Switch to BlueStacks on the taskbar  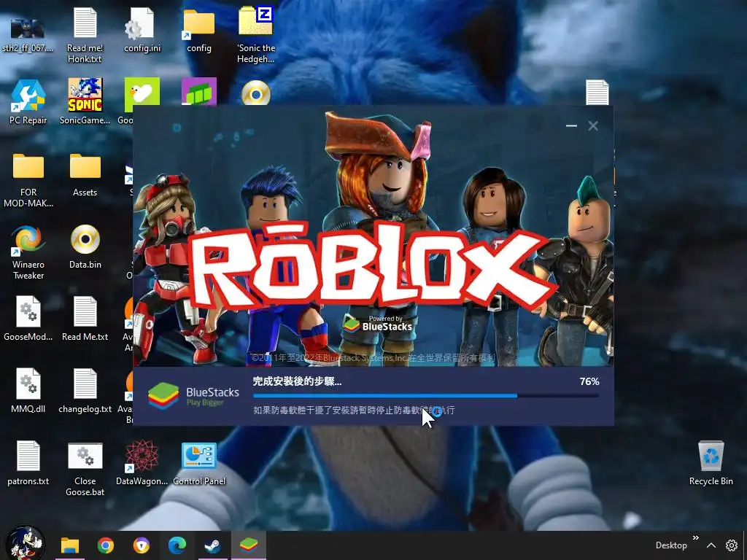[x=248, y=545]
